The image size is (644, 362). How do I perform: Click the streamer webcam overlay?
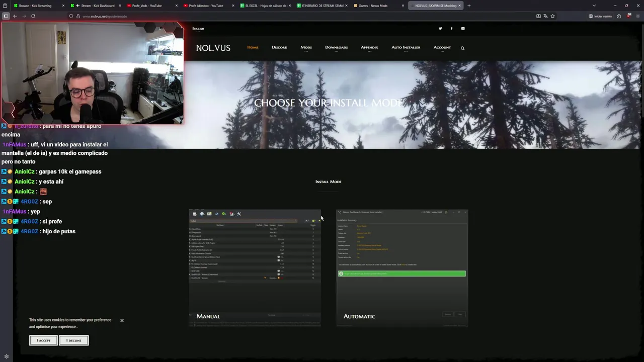click(93, 73)
